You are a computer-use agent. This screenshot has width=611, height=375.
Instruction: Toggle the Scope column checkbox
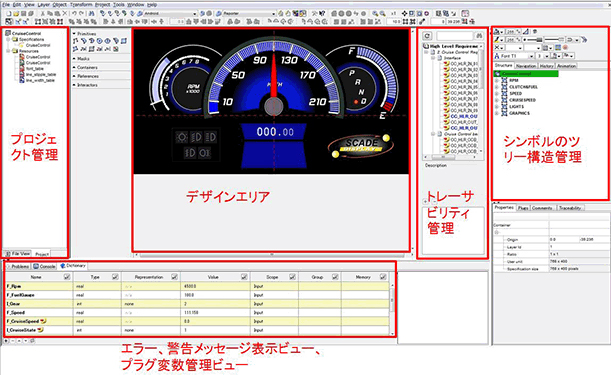[292, 277]
